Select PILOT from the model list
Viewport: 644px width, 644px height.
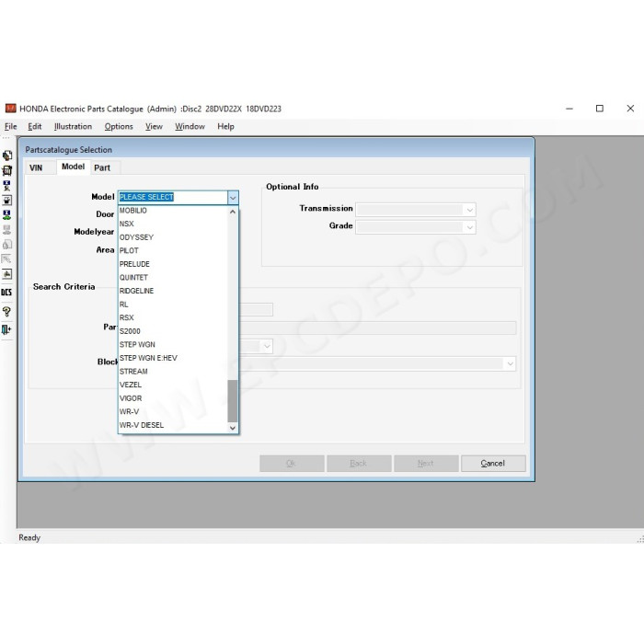tap(173, 250)
